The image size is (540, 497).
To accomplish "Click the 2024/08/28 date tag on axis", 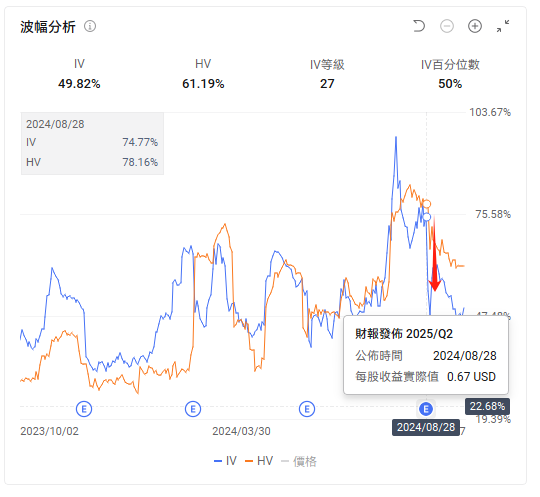I will click(x=426, y=427).
